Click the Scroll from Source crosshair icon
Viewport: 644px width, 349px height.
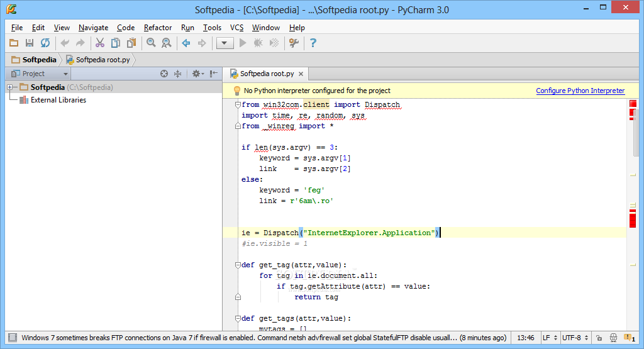164,74
